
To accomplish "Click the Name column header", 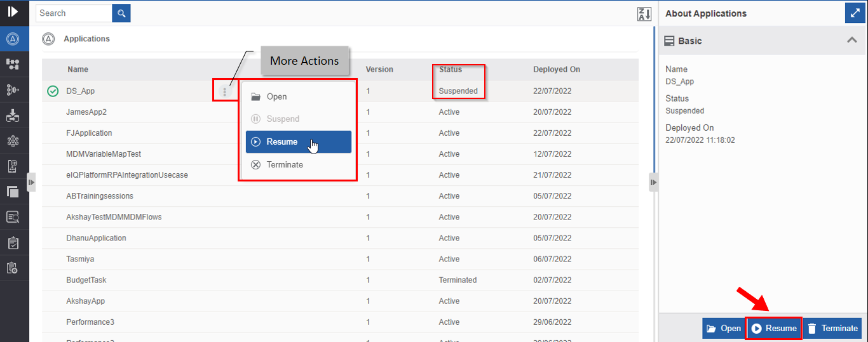I will (78, 69).
